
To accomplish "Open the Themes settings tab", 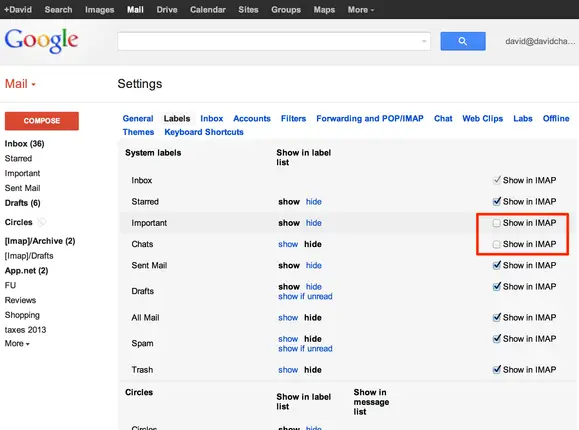I will click(x=138, y=132).
